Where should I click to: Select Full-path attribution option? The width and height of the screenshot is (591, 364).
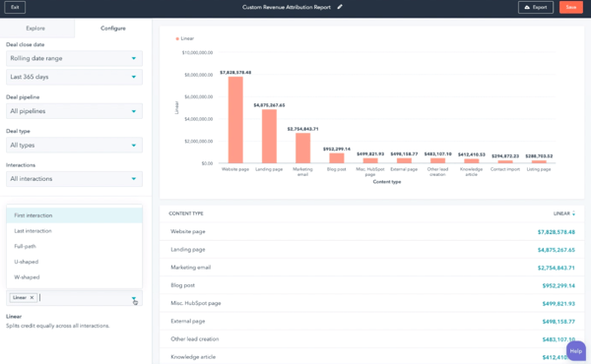[x=74, y=246]
